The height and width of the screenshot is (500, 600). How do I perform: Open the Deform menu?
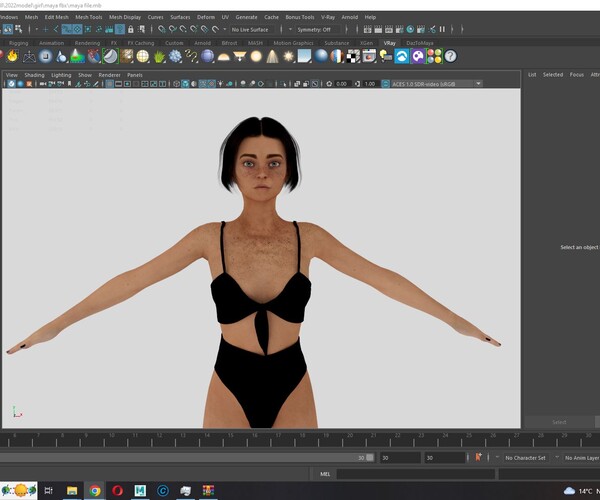[206, 17]
